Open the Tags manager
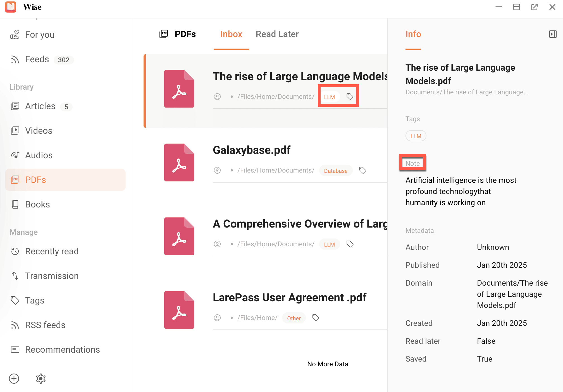The width and height of the screenshot is (563, 392). 34,300
